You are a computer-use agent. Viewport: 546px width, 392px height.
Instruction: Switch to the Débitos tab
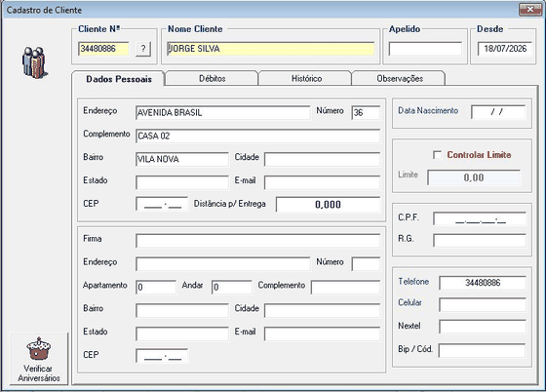point(213,78)
